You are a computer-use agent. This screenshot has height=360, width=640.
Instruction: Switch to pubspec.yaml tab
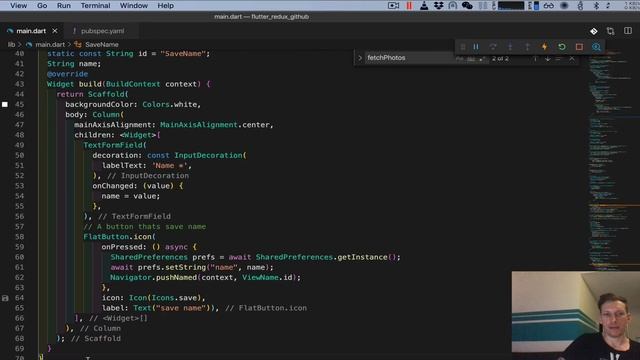coord(102,31)
